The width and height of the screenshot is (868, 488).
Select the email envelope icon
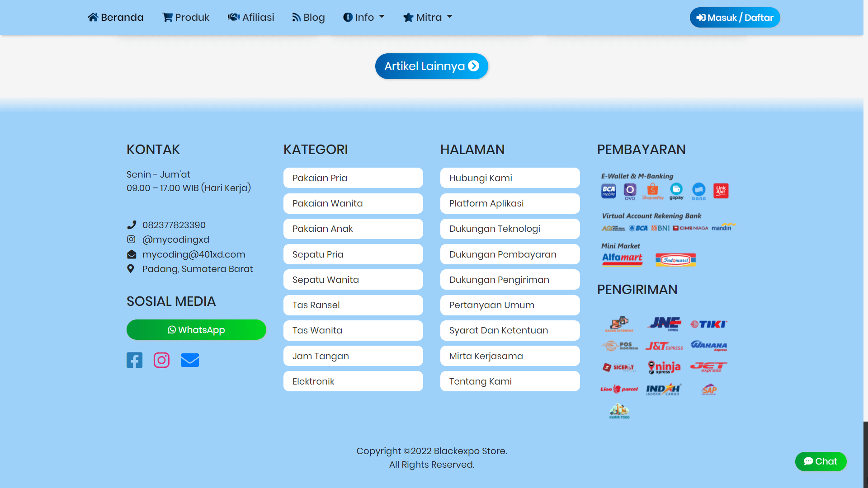coord(190,360)
